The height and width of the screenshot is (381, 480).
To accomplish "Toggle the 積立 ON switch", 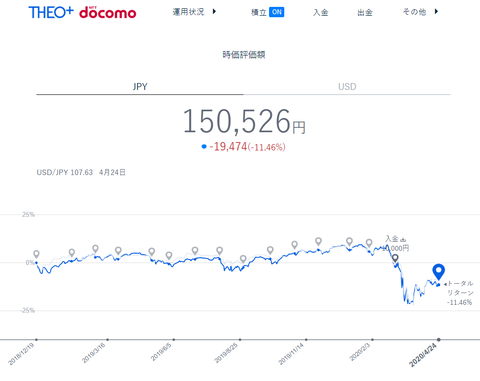I will (276, 12).
